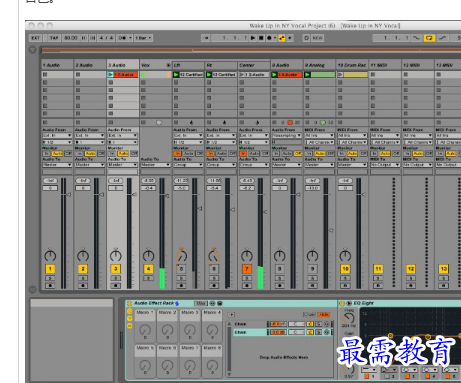Image resolution: width=461 pixels, height=383 pixels.
Task: Toggle the yellow automation arm icon
Action: pyautogui.click(x=282, y=38)
